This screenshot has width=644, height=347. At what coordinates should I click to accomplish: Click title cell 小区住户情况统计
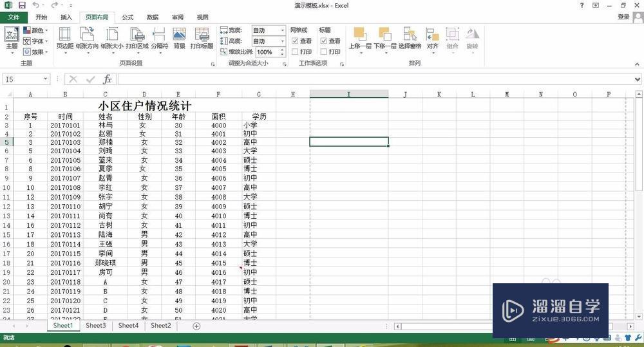pyautogui.click(x=144, y=106)
